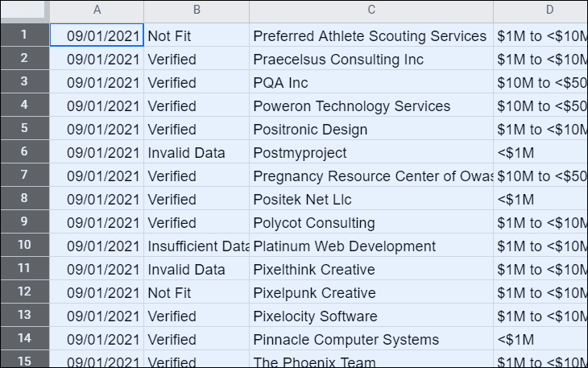
Task: Click the Not Fit cell in row 1
Action: click(x=197, y=35)
